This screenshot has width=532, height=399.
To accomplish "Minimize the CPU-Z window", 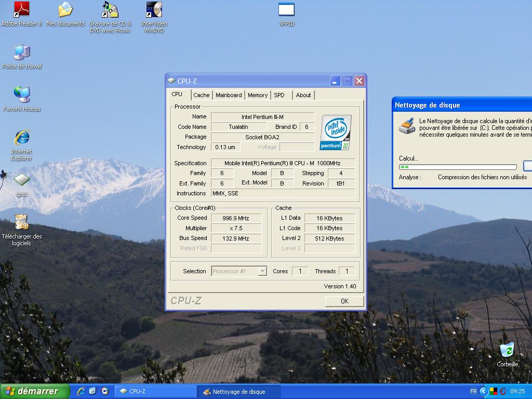I will coord(335,81).
